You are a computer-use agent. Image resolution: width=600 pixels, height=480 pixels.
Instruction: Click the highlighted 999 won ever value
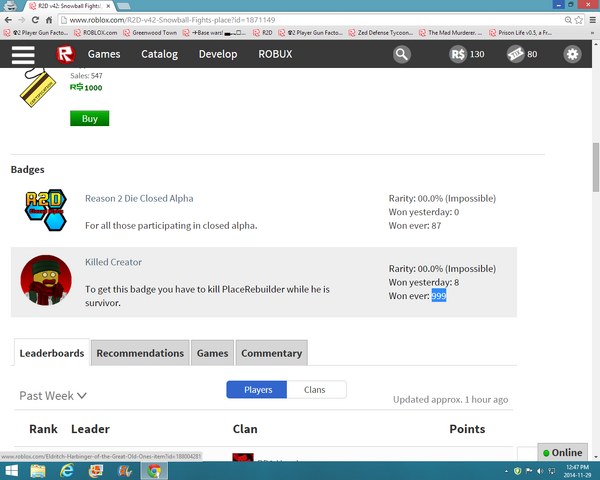click(x=439, y=296)
